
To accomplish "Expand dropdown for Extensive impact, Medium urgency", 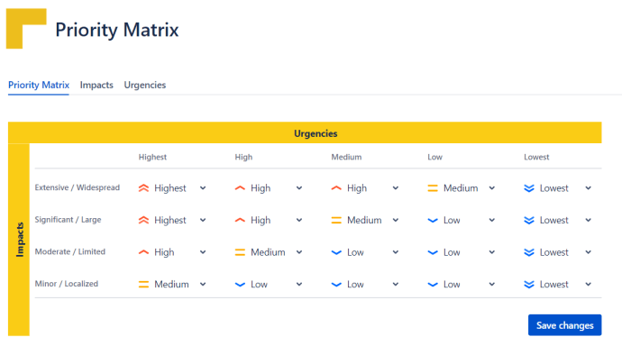I will [396, 188].
